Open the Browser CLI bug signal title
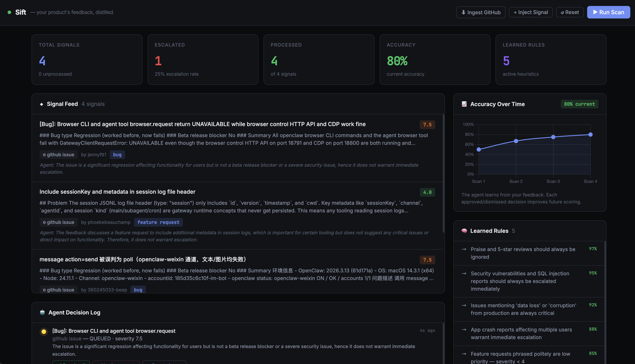Image resolution: width=635 pixels, height=364 pixels. 202,124
